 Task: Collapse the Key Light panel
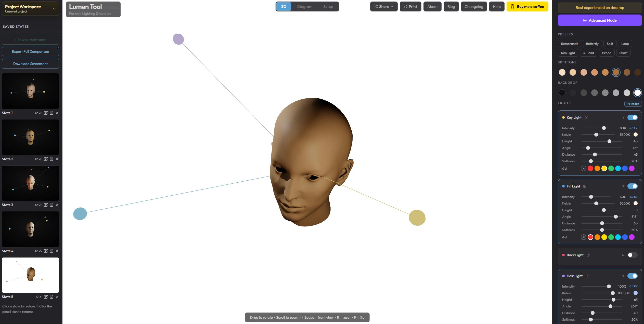tap(623, 117)
